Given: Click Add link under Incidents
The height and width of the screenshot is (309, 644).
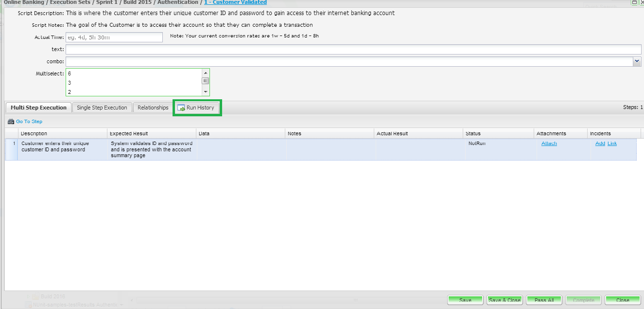Looking at the screenshot, I should [x=600, y=144].
